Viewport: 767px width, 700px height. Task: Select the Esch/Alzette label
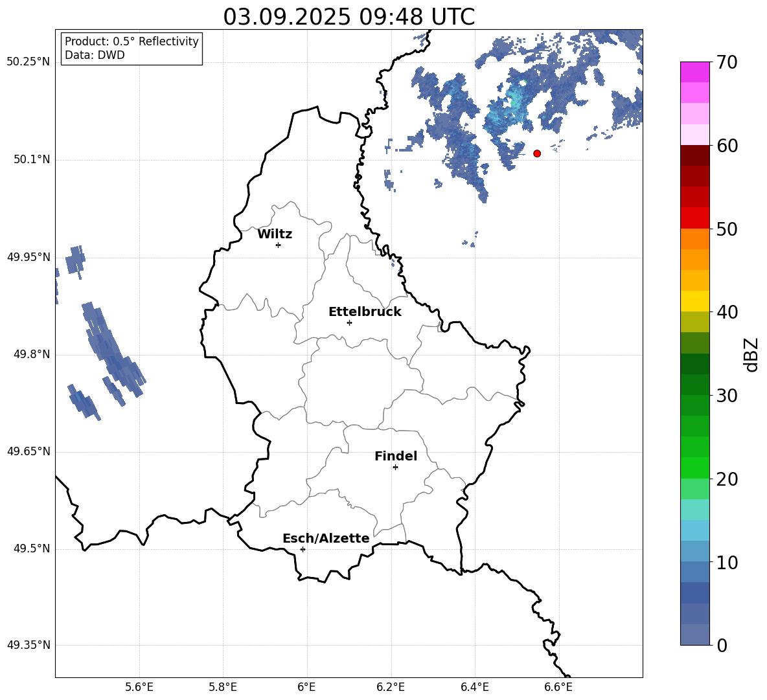pos(326,538)
